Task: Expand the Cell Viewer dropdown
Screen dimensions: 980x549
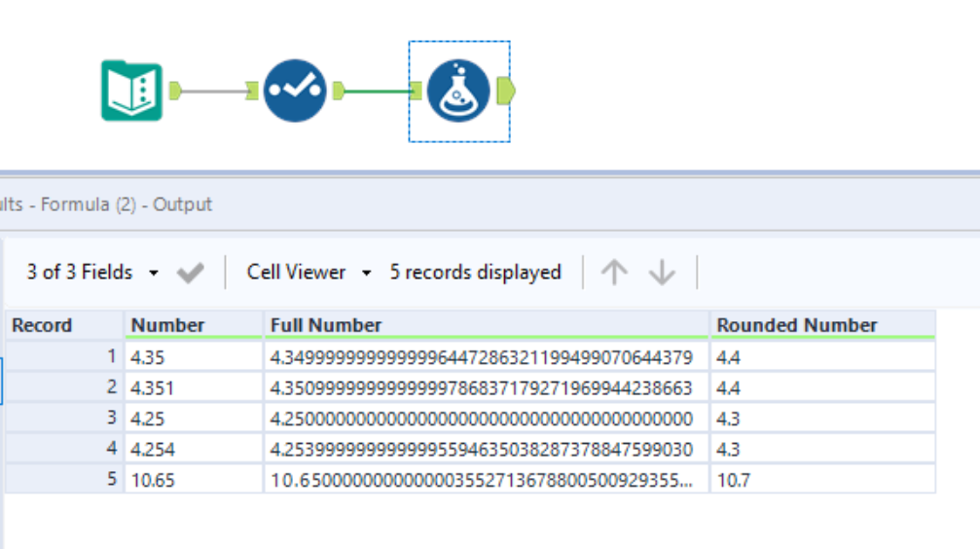Action: (x=309, y=273)
